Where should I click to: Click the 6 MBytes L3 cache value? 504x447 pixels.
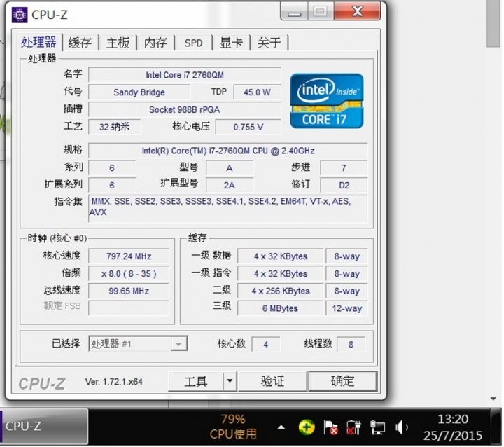tap(281, 308)
